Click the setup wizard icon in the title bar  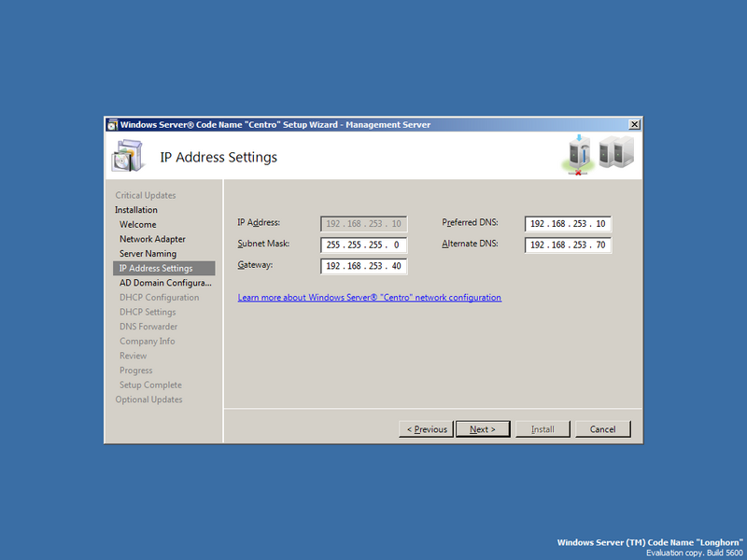(115, 124)
